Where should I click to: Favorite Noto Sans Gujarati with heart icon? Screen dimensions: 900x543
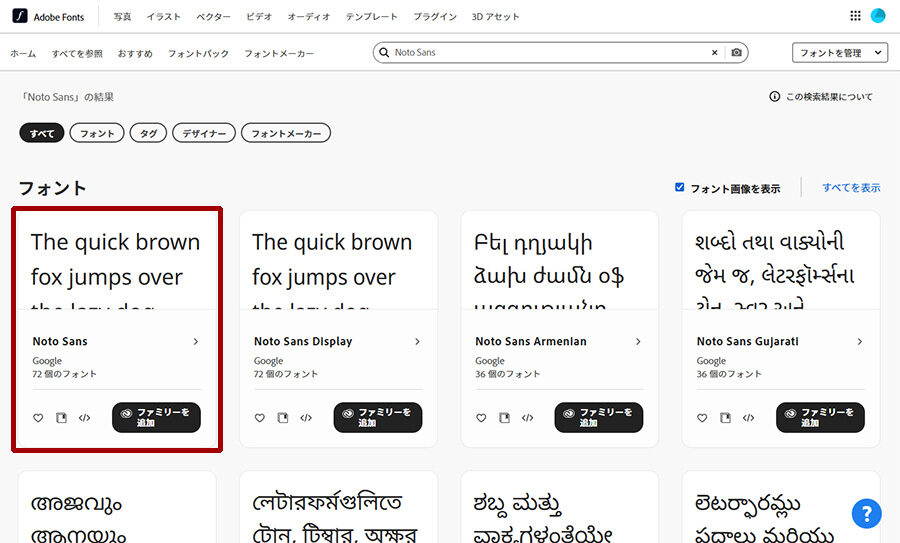[x=702, y=418]
